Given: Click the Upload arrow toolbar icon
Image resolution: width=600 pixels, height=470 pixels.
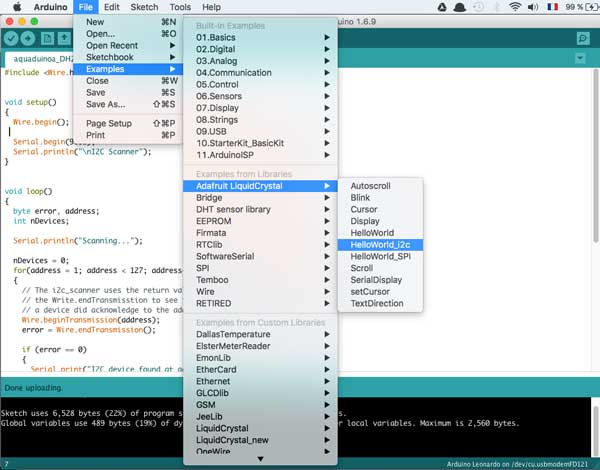Looking at the screenshot, I should pyautogui.click(x=28, y=38).
